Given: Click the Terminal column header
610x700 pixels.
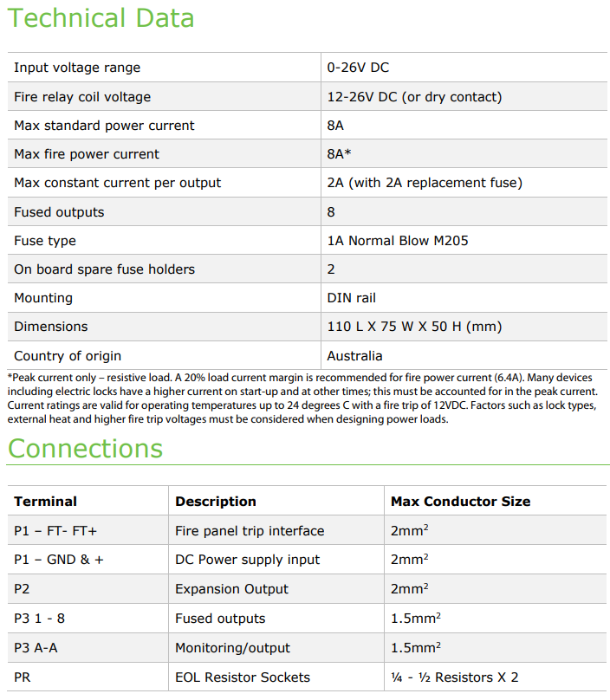Looking at the screenshot, I should (45, 502).
